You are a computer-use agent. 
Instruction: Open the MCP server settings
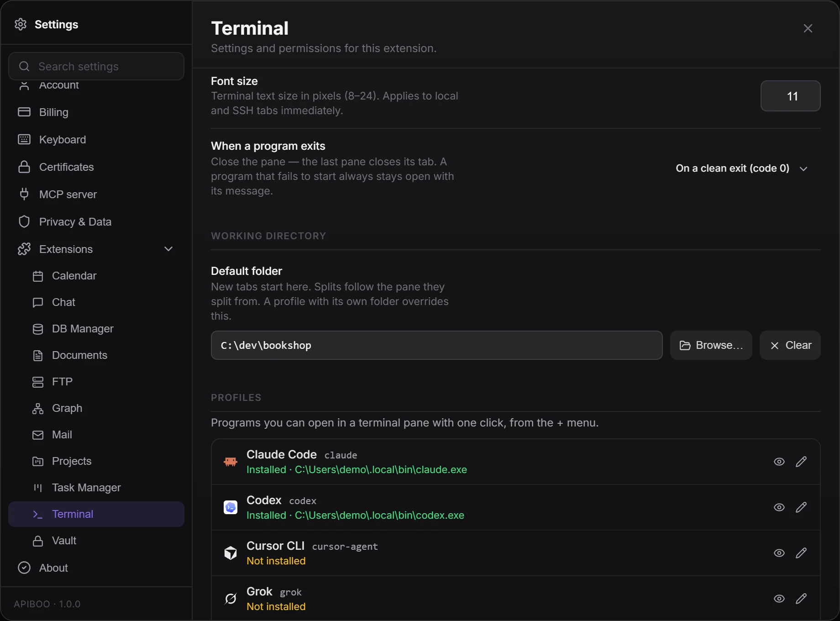pos(96,194)
